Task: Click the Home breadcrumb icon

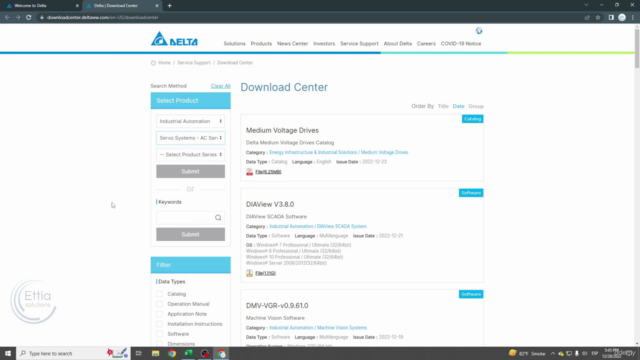Action: 153,63
